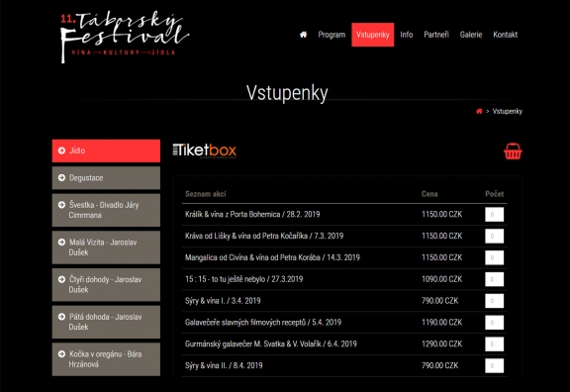
Task: Click quantity field for Mangalica od Civína row
Action: tap(495, 257)
